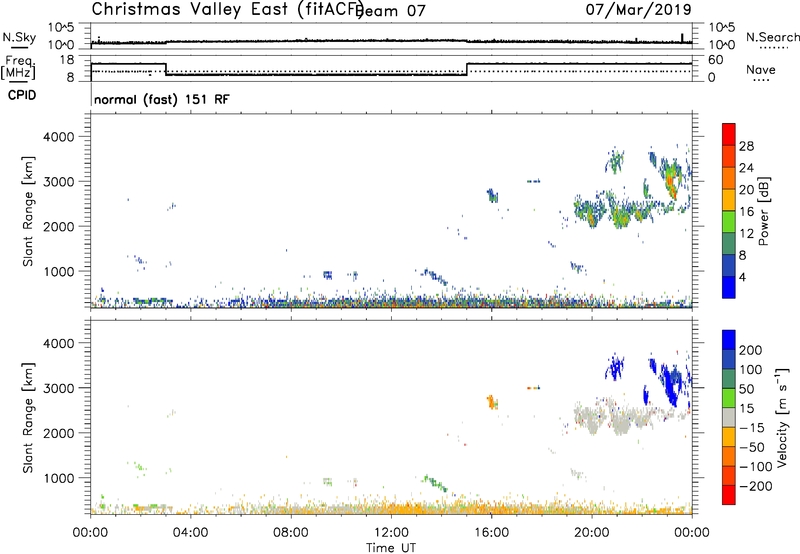The height and width of the screenshot is (554, 800).
Task: Click the date '07/Mar/2019'
Action: point(638,9)
